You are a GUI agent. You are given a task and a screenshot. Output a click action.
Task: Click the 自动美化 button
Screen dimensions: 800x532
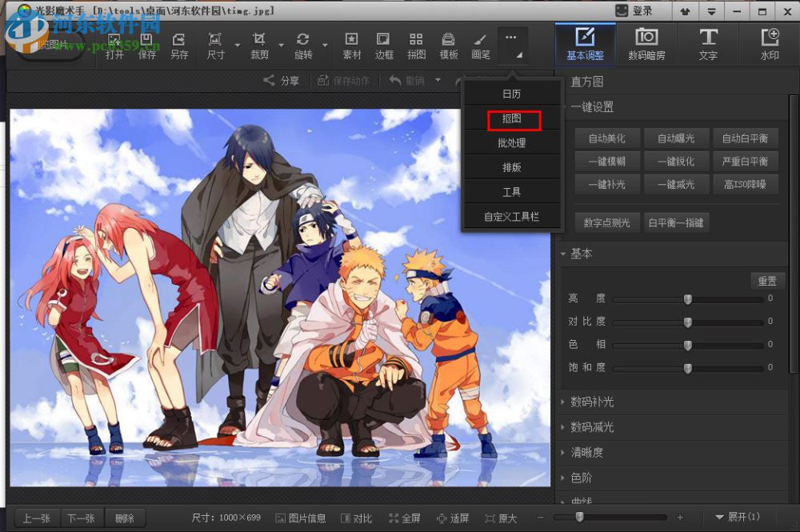point(606,138)
